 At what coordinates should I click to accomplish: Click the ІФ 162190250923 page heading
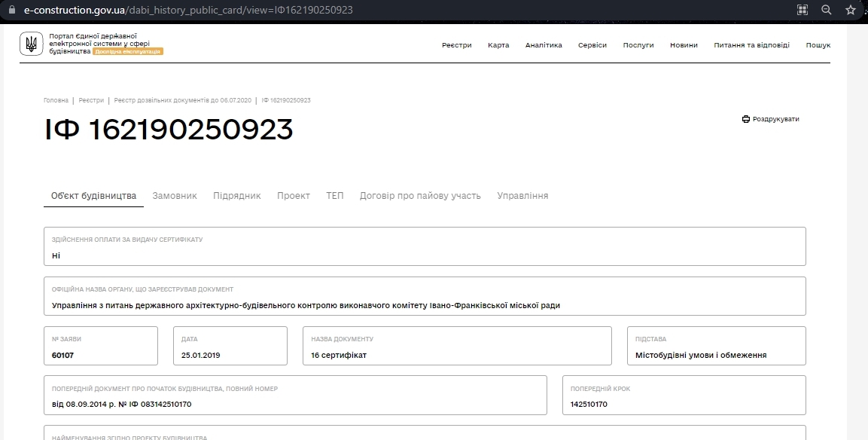point(169,129)
